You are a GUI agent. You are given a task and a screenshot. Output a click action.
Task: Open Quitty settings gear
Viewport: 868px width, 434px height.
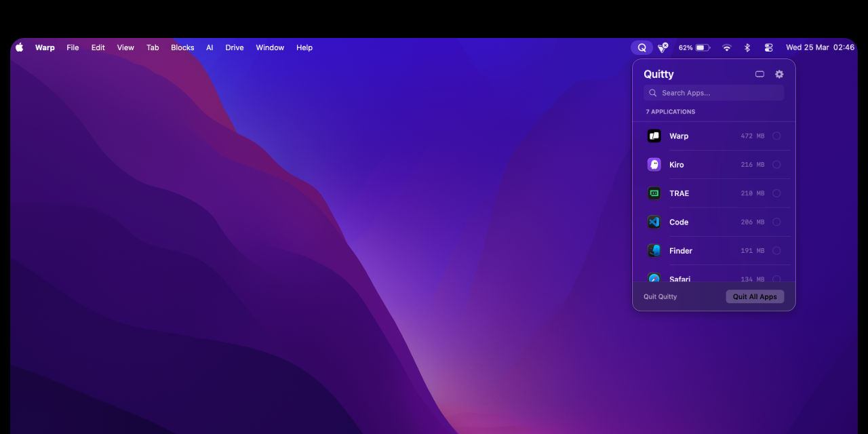[779, 74]
